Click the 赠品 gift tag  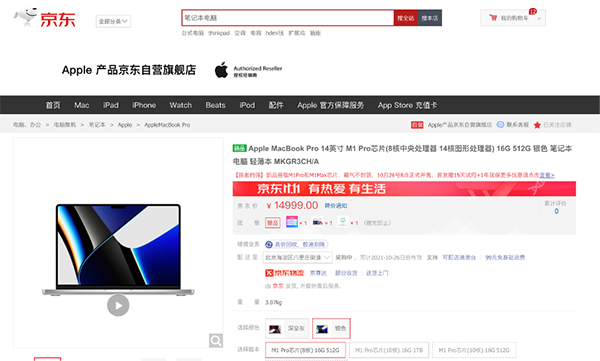pyautogui.click(x=272, y=223)
